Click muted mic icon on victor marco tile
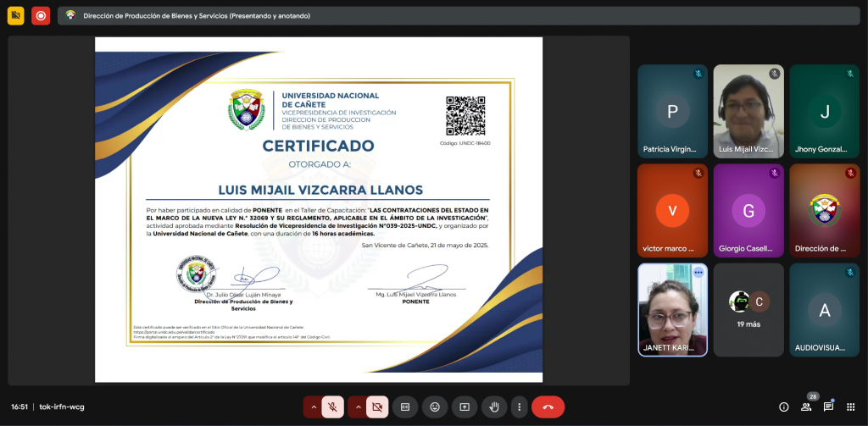868x426 pixels. click(x=698, y=173)
